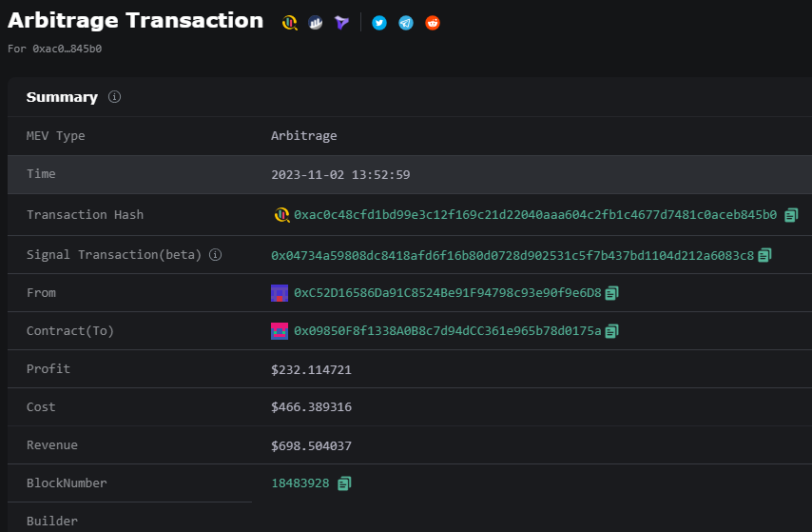Share via the Telegram icon
Image resolution: width=812 pixels, height=532 pixels.
click(406, 23)
